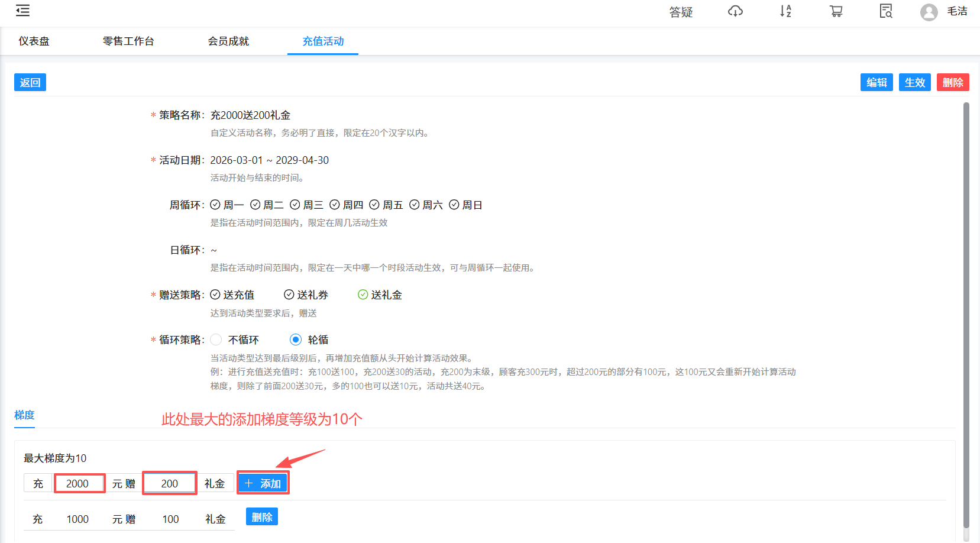Screen dimensions: 980x543
Task: Uncheck the 周日 checkbox
Action: [454, 204]
